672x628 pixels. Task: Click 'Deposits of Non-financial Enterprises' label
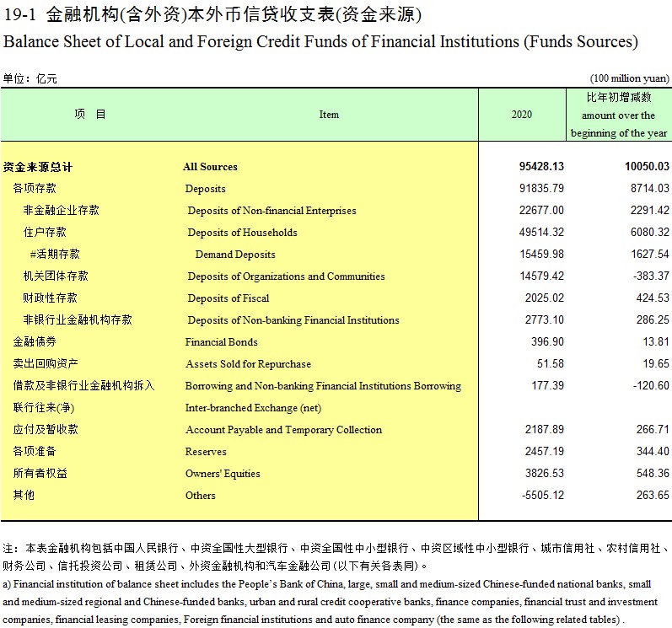[271, 211]
